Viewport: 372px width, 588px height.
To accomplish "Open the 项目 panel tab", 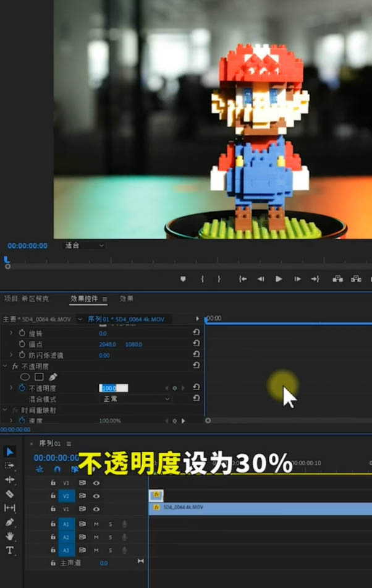I will (x=25, y=299).
